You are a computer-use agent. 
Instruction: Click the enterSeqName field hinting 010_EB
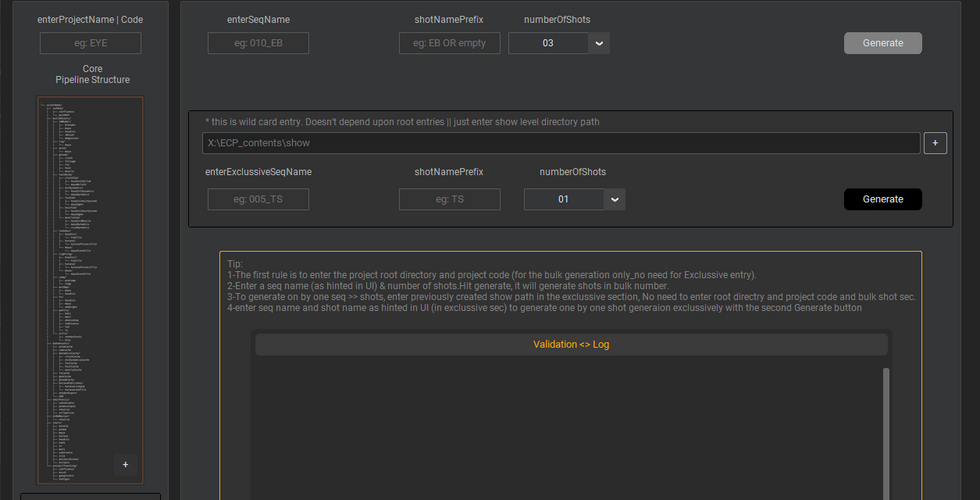tap(258, 43)
